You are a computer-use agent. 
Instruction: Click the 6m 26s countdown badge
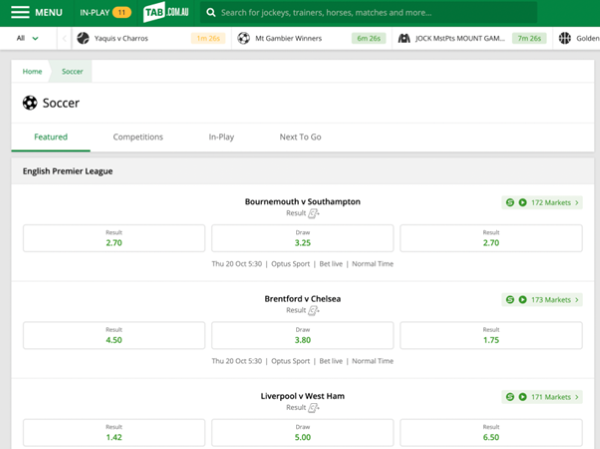click(368, 38)
